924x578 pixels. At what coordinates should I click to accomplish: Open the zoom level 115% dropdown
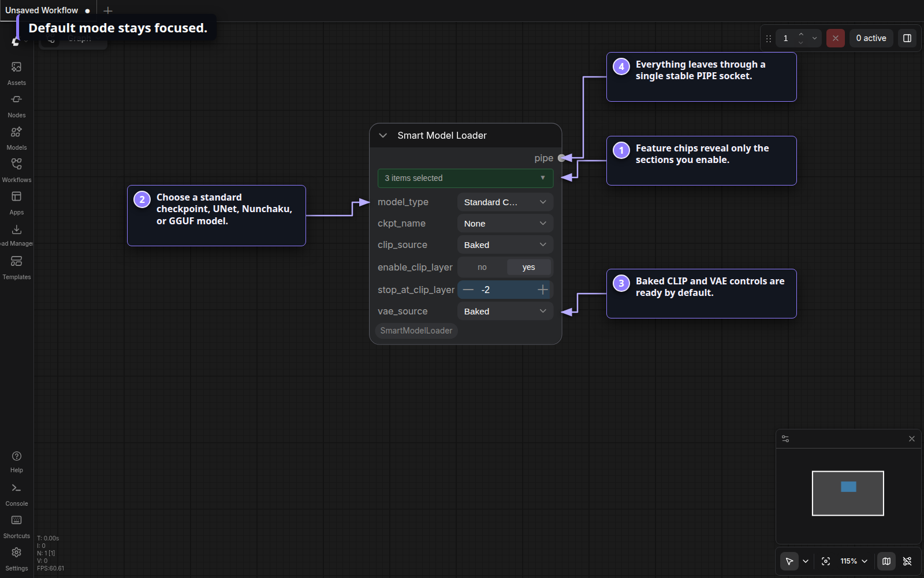(x=854, y=561)
